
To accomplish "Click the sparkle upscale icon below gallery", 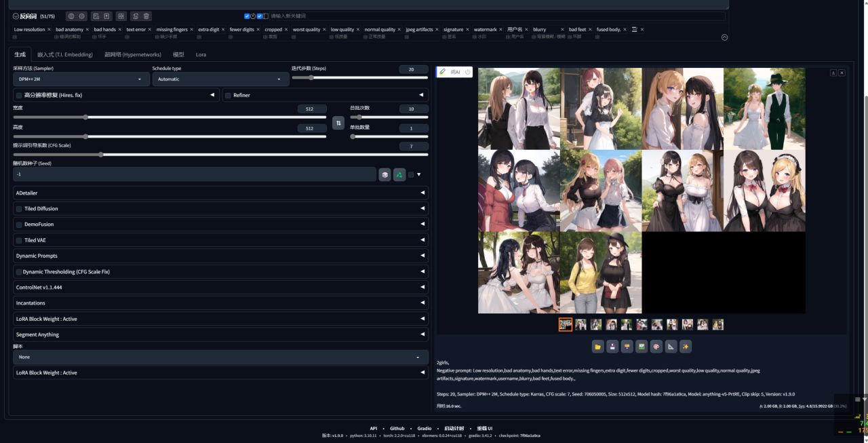I will [x=686, y=347].
